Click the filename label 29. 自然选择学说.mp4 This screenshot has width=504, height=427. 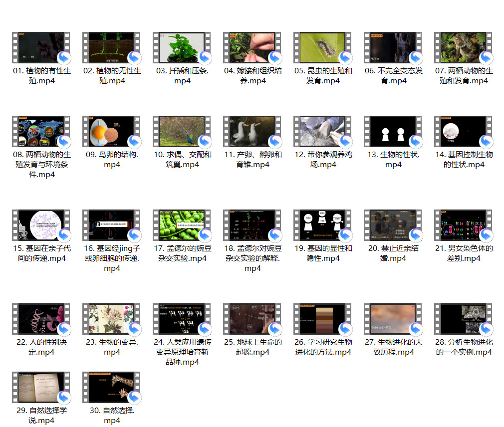pos(41,415)
